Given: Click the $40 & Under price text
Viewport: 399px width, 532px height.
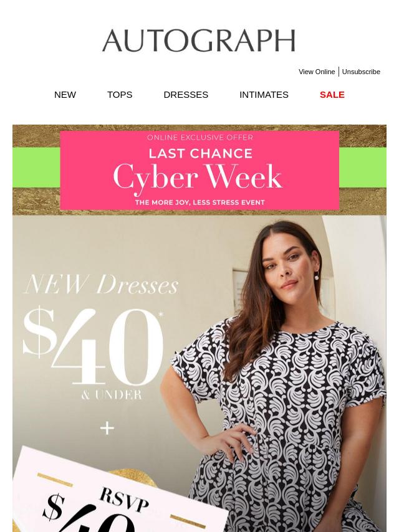Looking at the screenshot, I should pyautogui.click(x=94, y=353).
